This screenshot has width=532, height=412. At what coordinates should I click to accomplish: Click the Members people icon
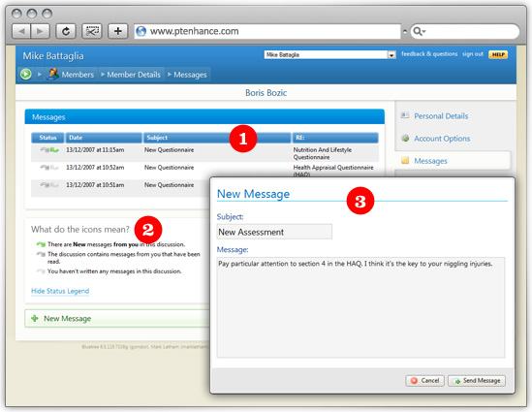tap(52, 74)
